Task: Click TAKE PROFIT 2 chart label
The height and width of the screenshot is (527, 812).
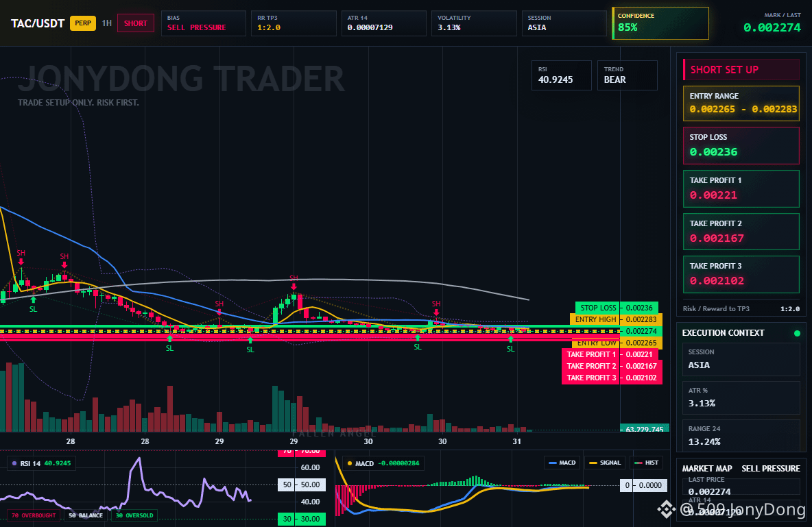Action: pos(612,366)
